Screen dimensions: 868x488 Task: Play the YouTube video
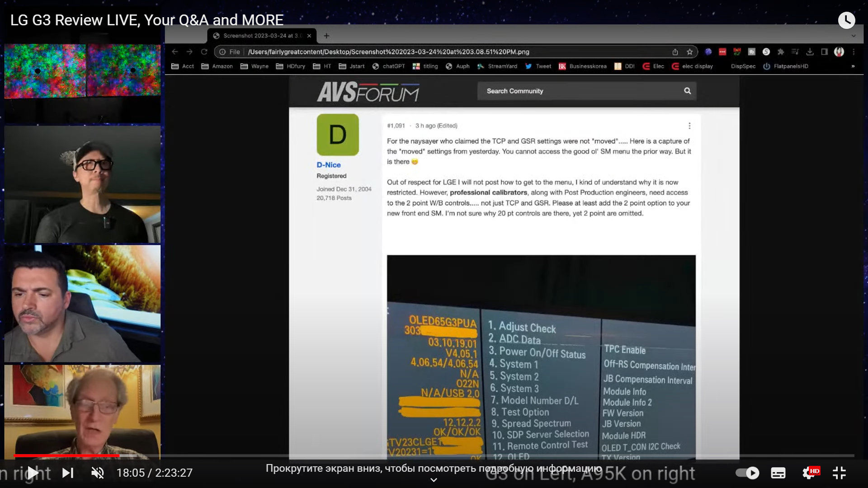click(x=33, y=473)
